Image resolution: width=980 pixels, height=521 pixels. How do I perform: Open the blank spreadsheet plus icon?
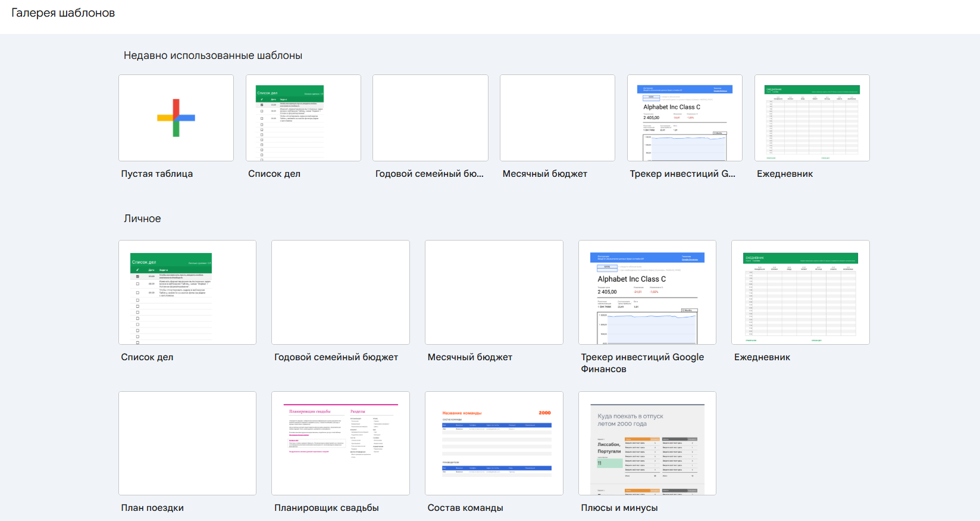point(176,118)
